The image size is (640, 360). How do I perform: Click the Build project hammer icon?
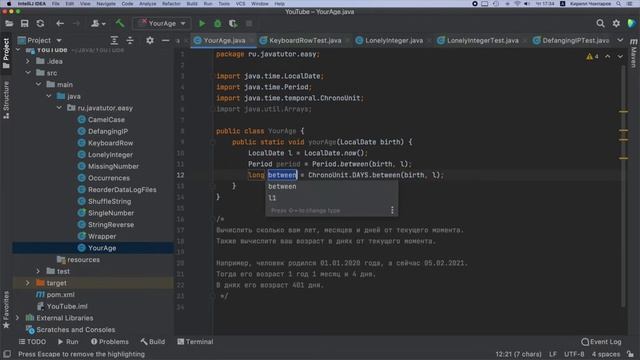coord(120,23)
